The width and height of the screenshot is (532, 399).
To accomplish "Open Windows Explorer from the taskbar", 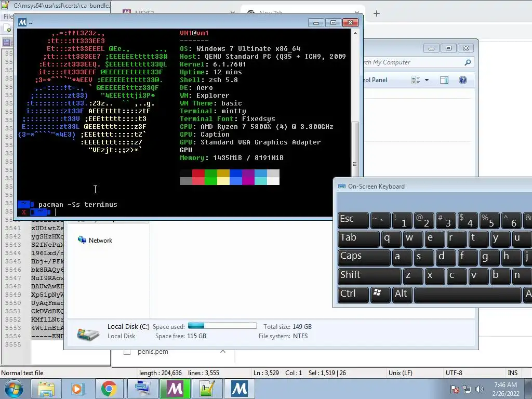I will (x=46, y=389).
